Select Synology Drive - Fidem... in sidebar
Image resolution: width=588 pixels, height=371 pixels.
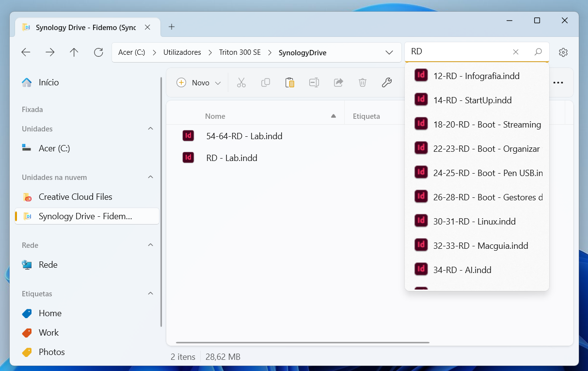tap(87, 216)
